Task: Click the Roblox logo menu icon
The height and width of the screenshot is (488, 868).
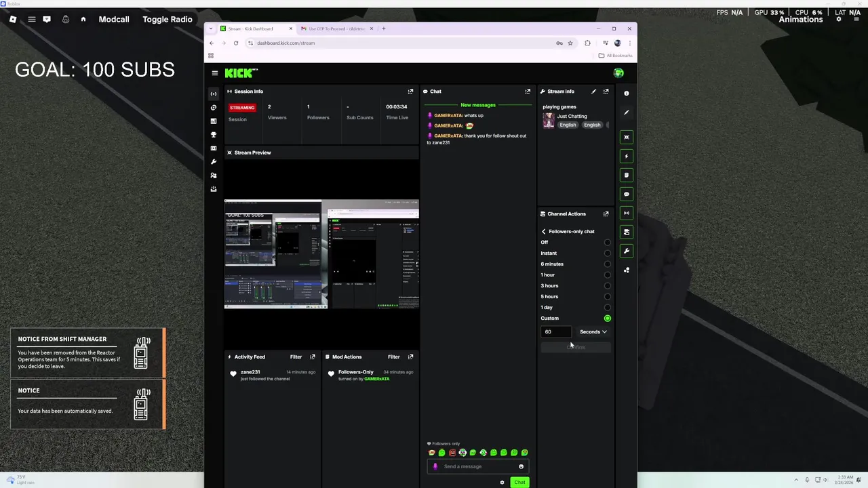Action: [12, 19]
